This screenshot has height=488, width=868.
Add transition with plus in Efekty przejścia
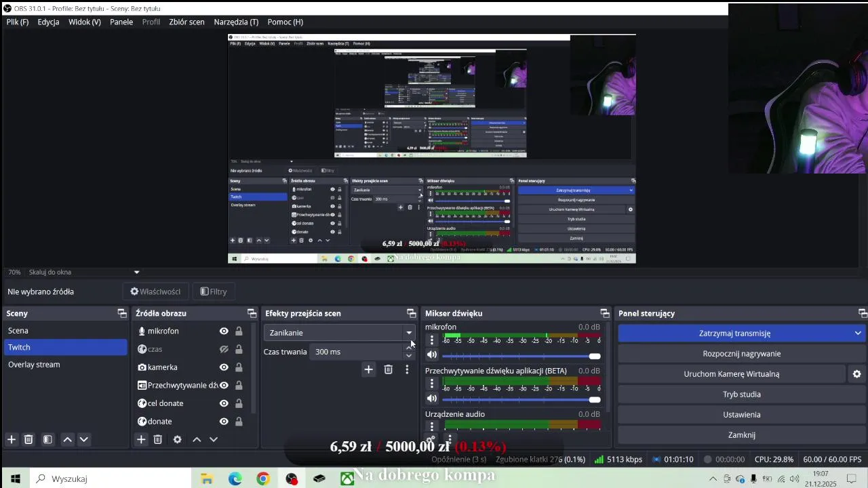click(368, 369)
